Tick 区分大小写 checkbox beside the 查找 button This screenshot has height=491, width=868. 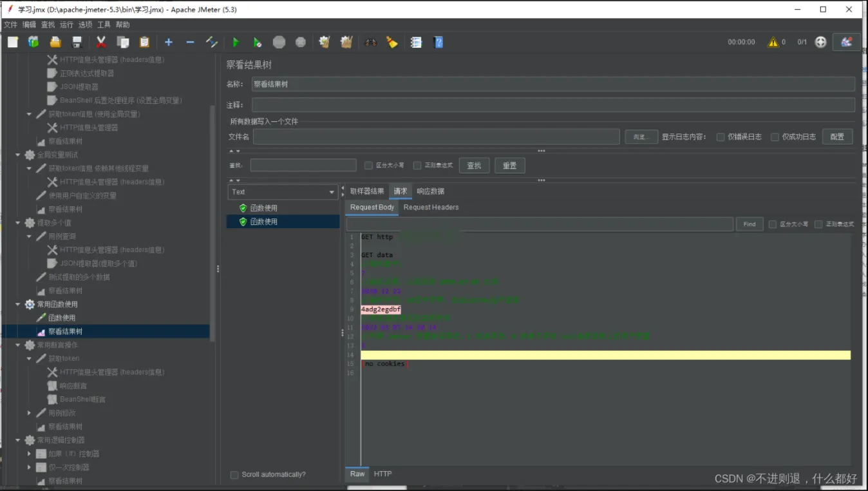tap(368, 166)
